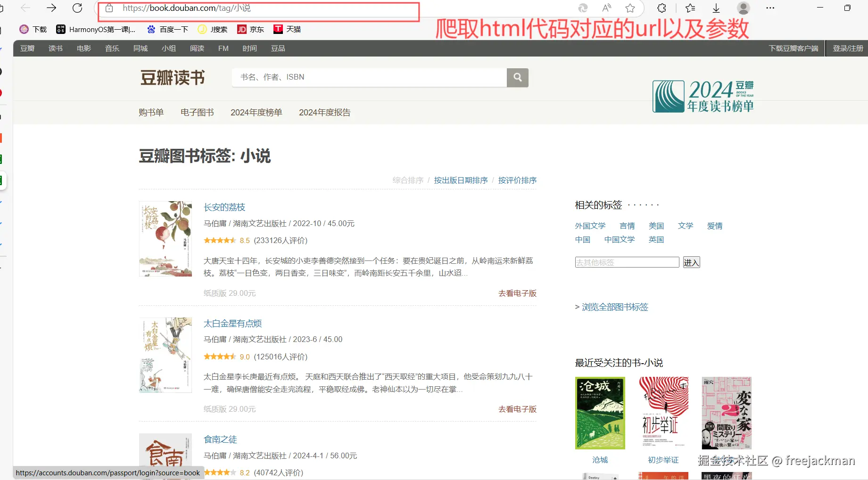This screenshot has width=868, height=480.
Task: Click the 去其他标签 tag input field
Action: [627, 262]
